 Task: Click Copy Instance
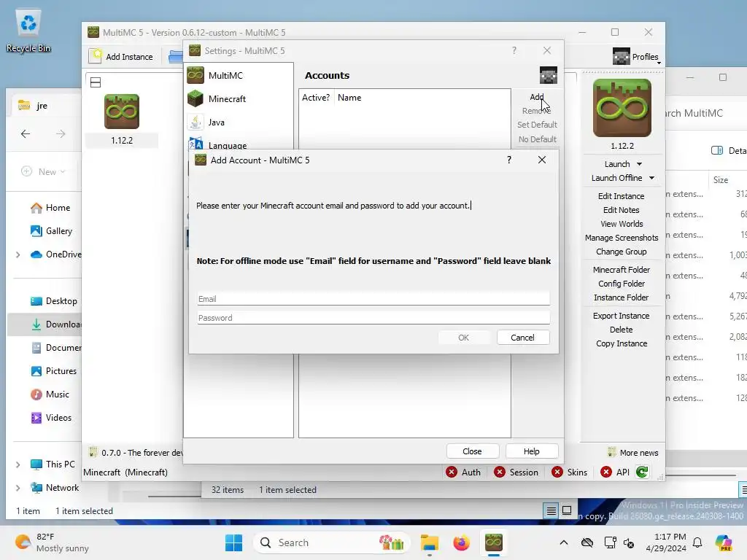tap(622, 343)
